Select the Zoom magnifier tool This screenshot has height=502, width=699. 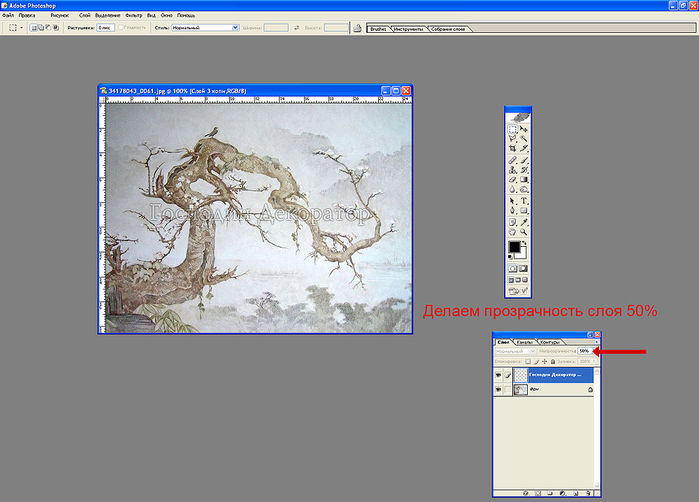[524, 231]
